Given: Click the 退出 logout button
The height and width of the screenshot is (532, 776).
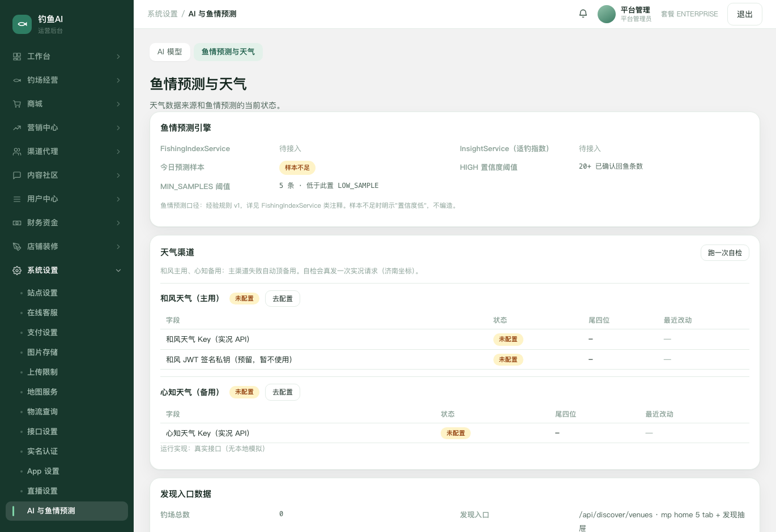Looking at the screenshot, I should pos(745,14).
